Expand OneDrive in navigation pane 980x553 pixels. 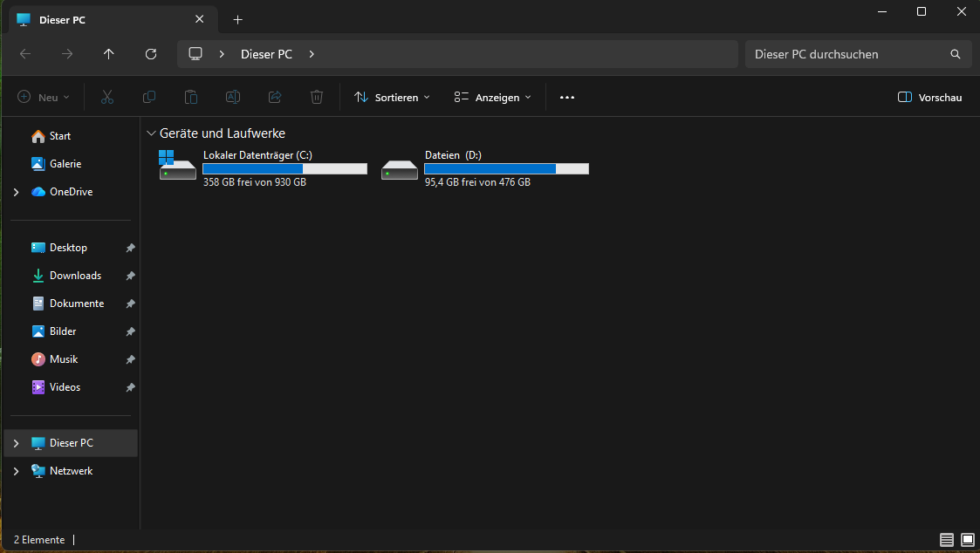[x=17, y=193]
